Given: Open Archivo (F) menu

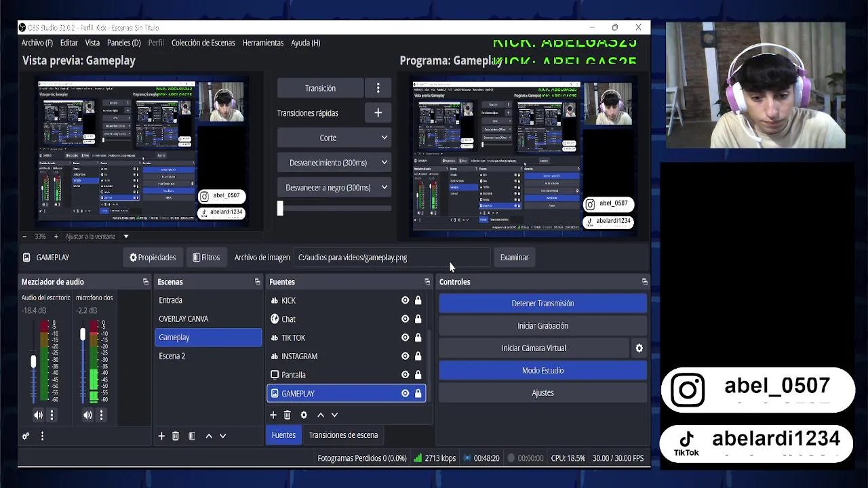Looking at the screenshot, I should click(x=37, y=43).
